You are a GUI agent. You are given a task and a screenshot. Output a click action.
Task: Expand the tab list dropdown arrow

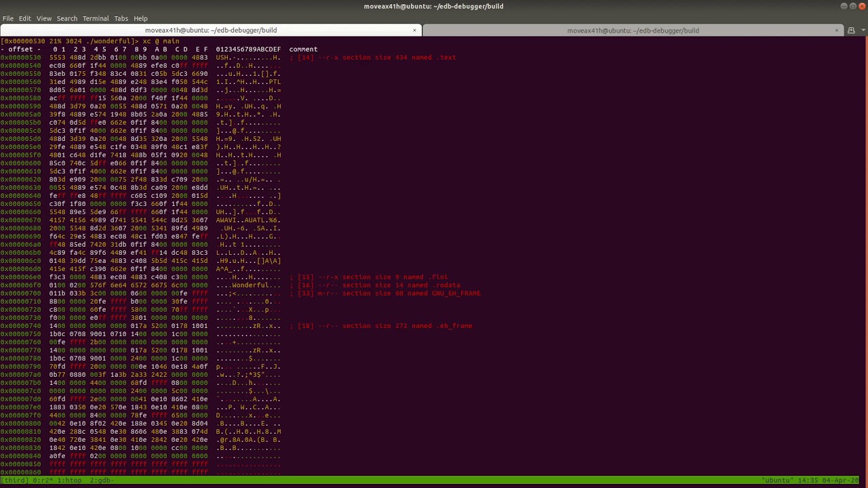[x=862, y=30]
